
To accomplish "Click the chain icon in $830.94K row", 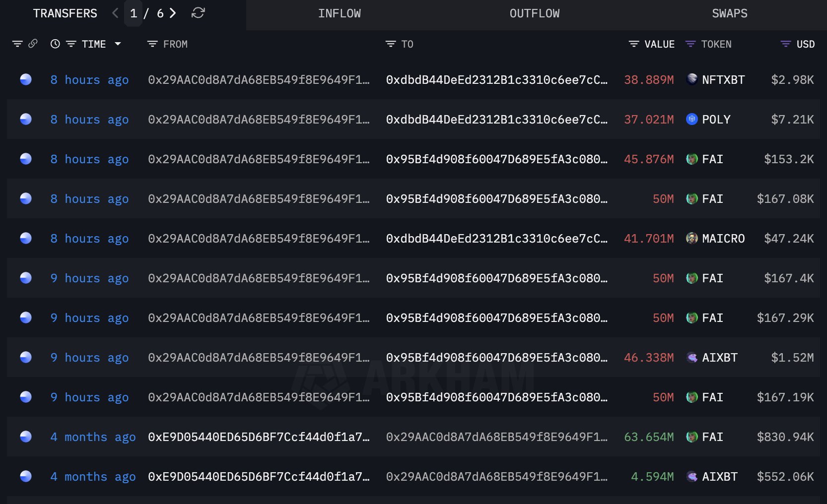I will pyautogui.click(x=26, y=437).
